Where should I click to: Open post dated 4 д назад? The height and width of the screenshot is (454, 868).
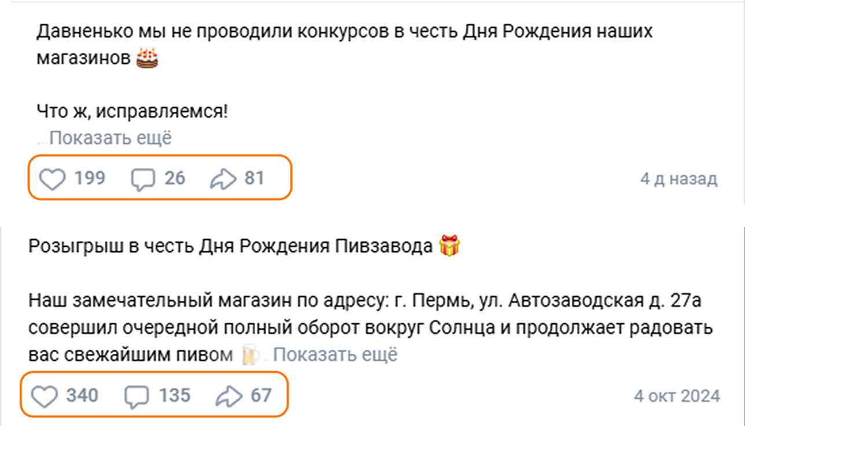coord(678,179)
